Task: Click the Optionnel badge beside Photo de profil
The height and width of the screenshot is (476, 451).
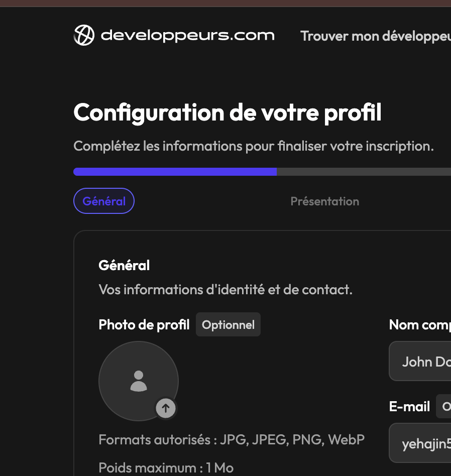Action: click(x=228, y=325)
